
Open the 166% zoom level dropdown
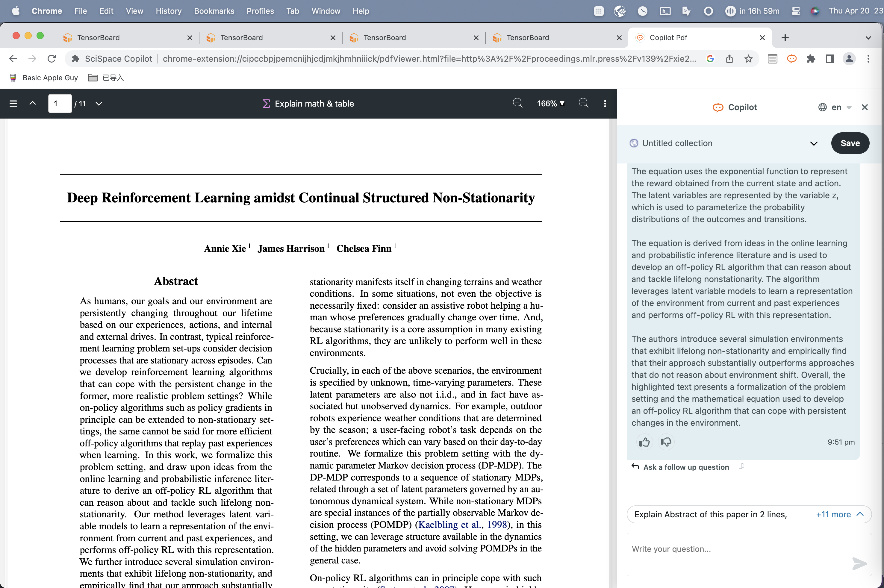pos(550,104)
